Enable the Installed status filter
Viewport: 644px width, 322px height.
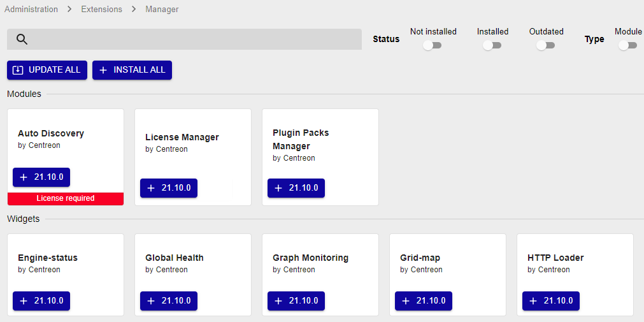point(492,45)
